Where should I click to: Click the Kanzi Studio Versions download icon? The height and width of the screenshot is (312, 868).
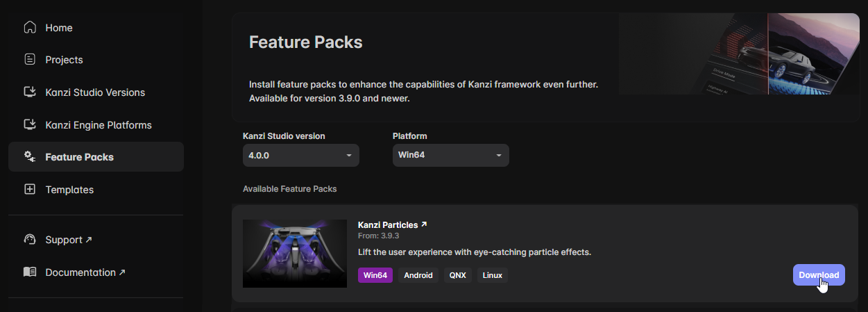(29, 92)
